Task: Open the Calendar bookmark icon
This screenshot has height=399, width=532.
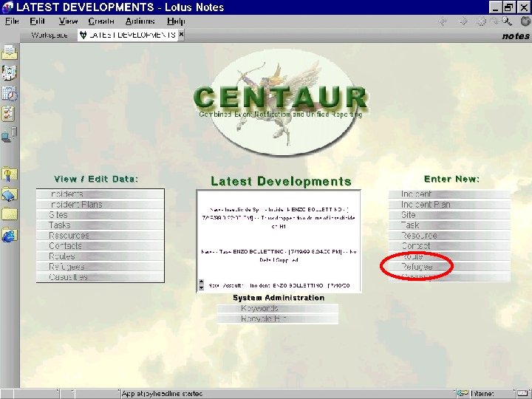Action: point(10,93)
